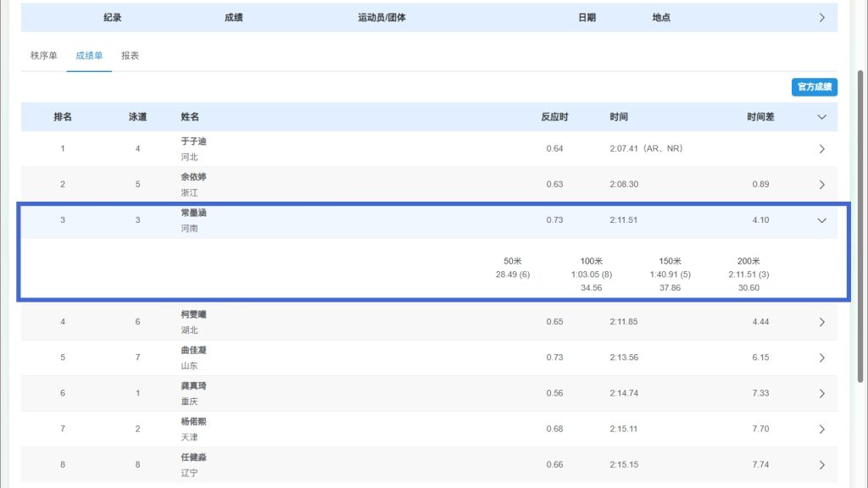Click the 官方成绩 button
The width and height of the screenshot is (868, 488).
(x=814, y=86)
